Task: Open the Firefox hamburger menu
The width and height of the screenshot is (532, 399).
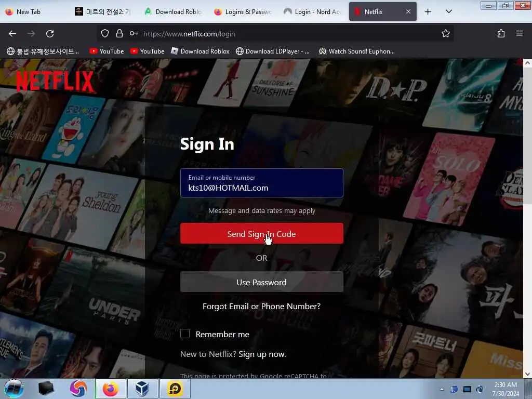Action: [x=519, y=33]
